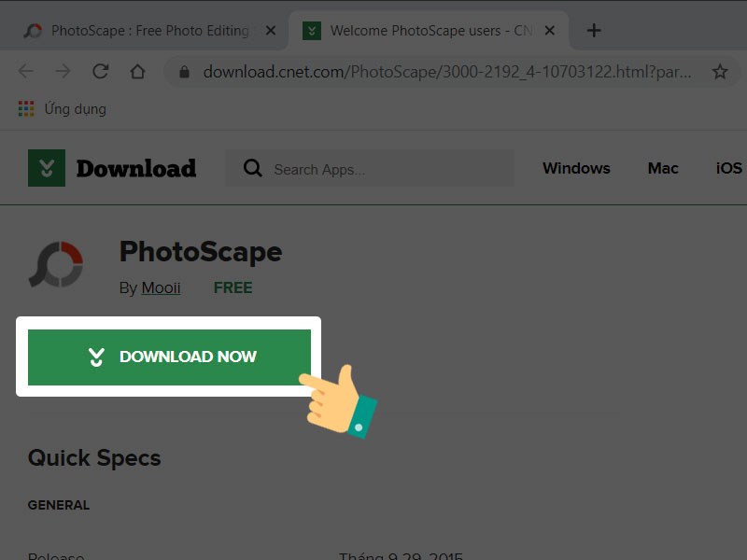Screen dimensions: 747x560
Task: Open the browser home page
Action: click(137, 72)
